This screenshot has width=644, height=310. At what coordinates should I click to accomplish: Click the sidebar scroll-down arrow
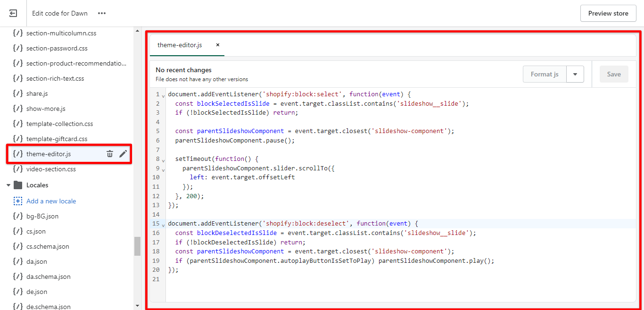click(137, 306)
